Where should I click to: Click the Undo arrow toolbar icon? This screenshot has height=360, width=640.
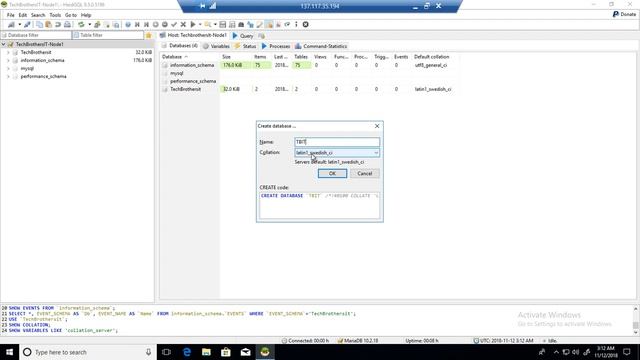[x=58, y=24]
